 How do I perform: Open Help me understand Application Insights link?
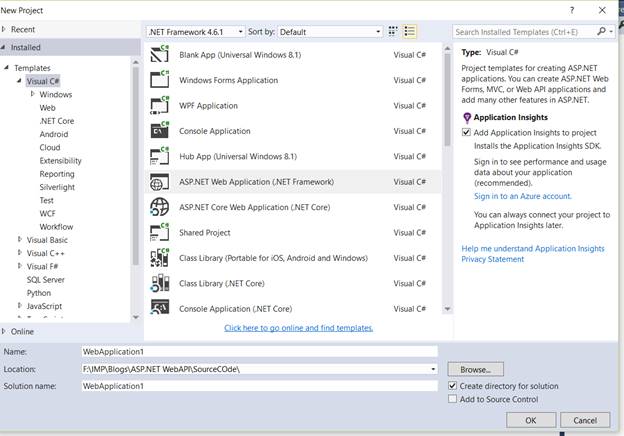[x=533, y=248]
